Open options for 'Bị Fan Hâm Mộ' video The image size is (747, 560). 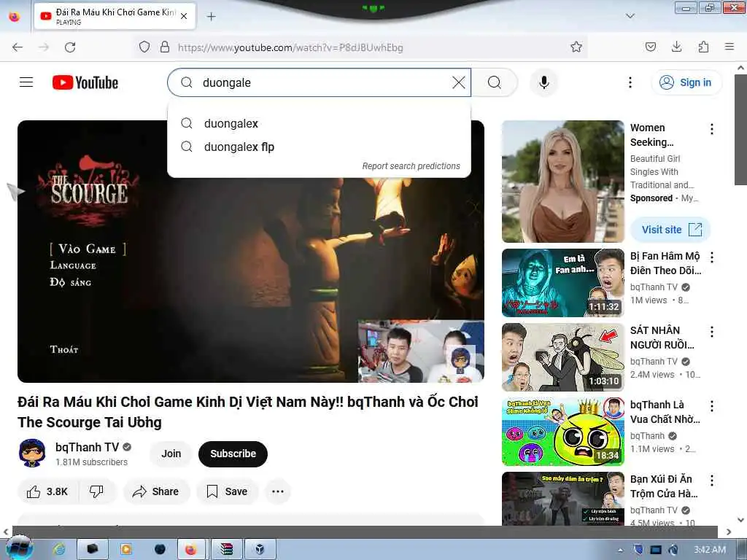coord(711,257)
